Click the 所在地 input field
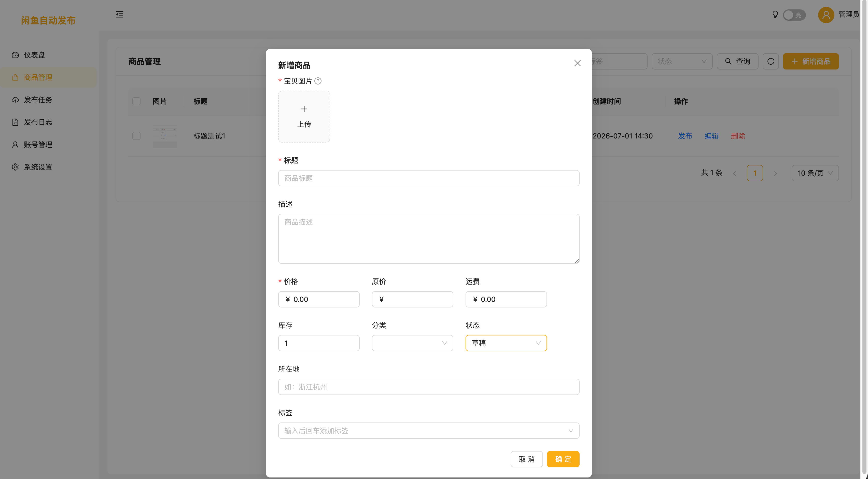The width and height of the screenshot is (868, 479). (x=429, y=387)
